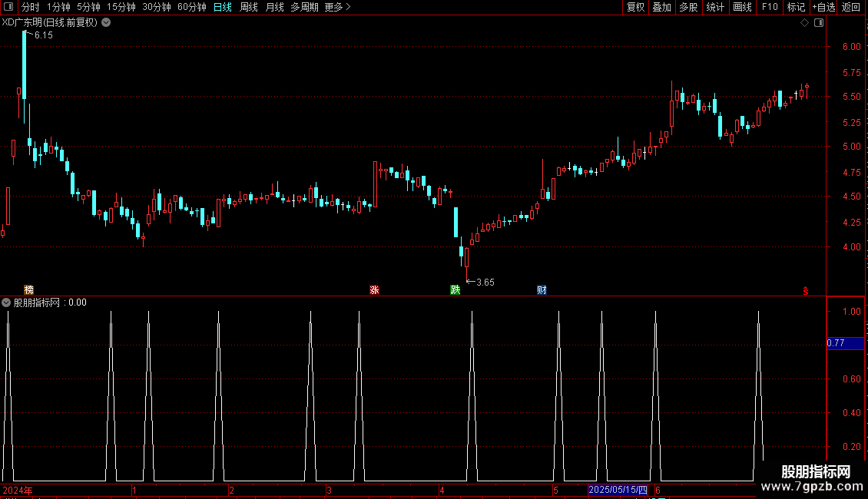Select the 30分钟 period
This screenshot has height=499, width=868.
point(157,7)
